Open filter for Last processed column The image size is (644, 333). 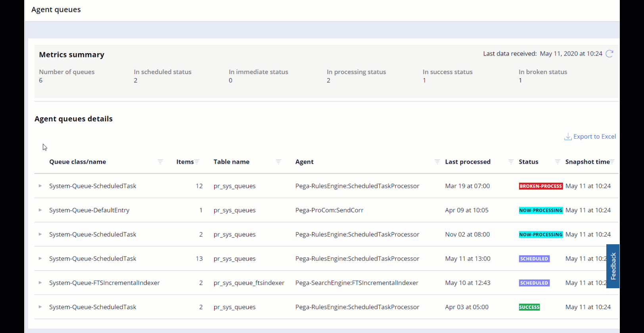tap(511, 162)
